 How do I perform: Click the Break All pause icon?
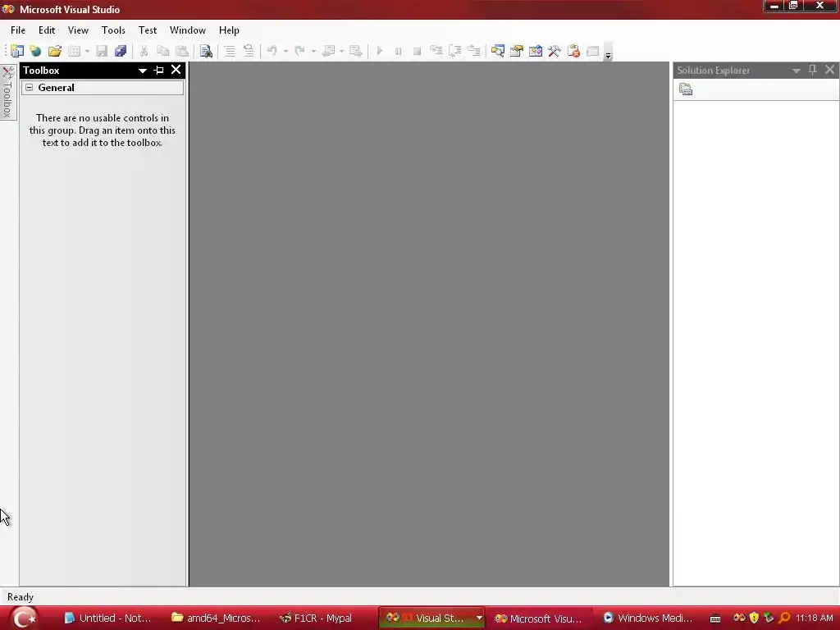(398, 51)
